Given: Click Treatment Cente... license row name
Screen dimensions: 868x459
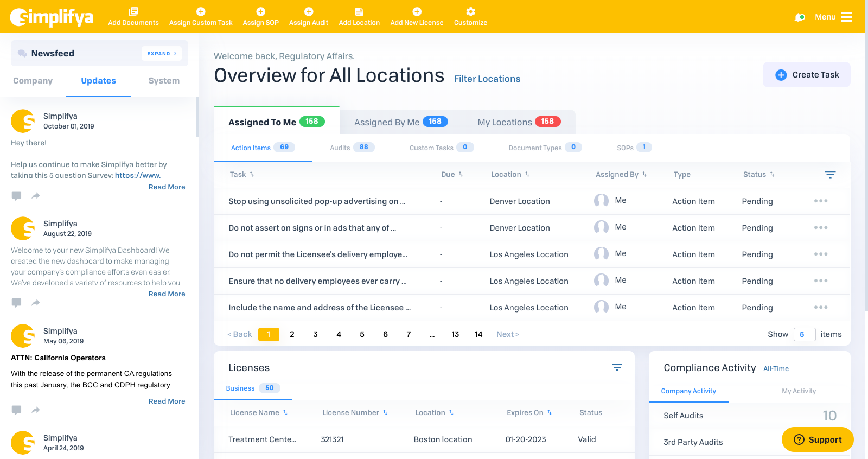Looking at the screenshot, I should (262, 439).
